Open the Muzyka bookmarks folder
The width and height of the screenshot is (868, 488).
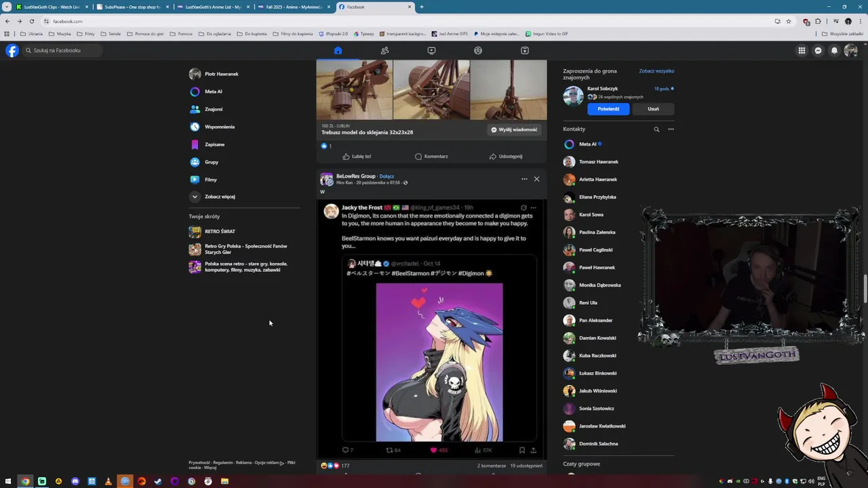tap(60, 34)
